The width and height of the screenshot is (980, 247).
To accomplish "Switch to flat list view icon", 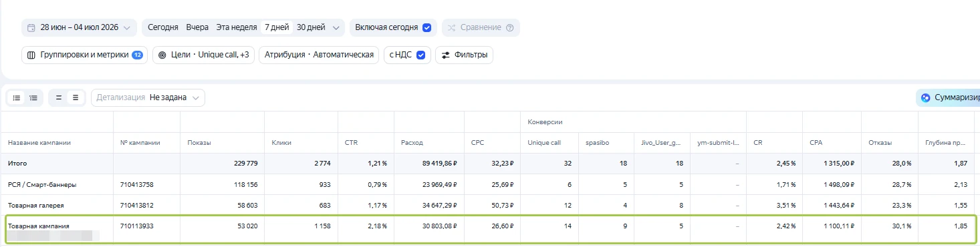I will tap(17, 97).
